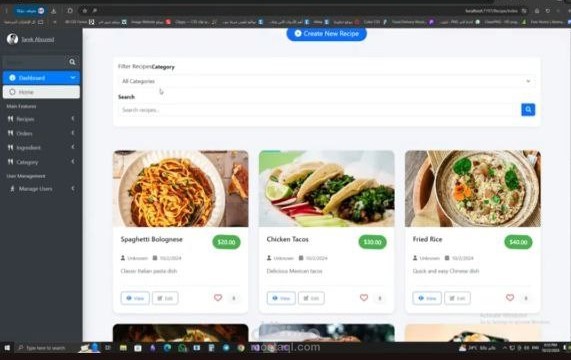
Task: Open WhatsApp from the taskbar
Action: pos(182,348)
